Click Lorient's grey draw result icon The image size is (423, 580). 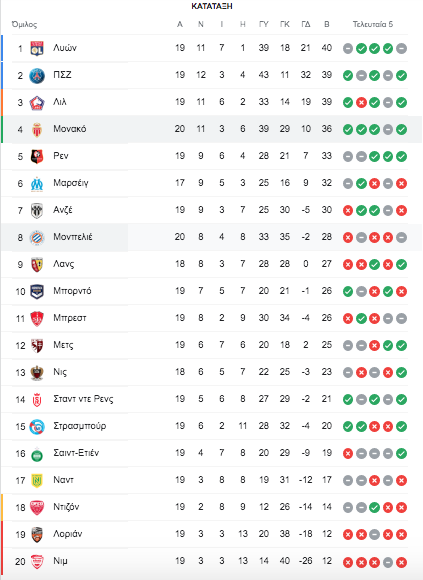point(375,535)
